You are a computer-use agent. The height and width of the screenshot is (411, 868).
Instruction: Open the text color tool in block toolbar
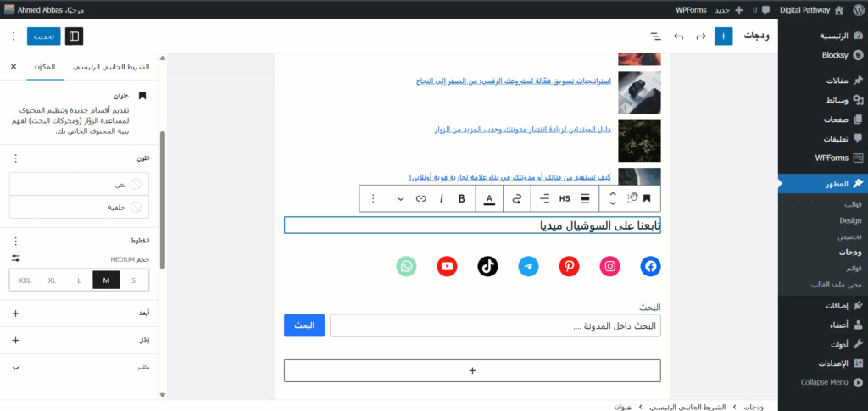[x=489, y=198]
